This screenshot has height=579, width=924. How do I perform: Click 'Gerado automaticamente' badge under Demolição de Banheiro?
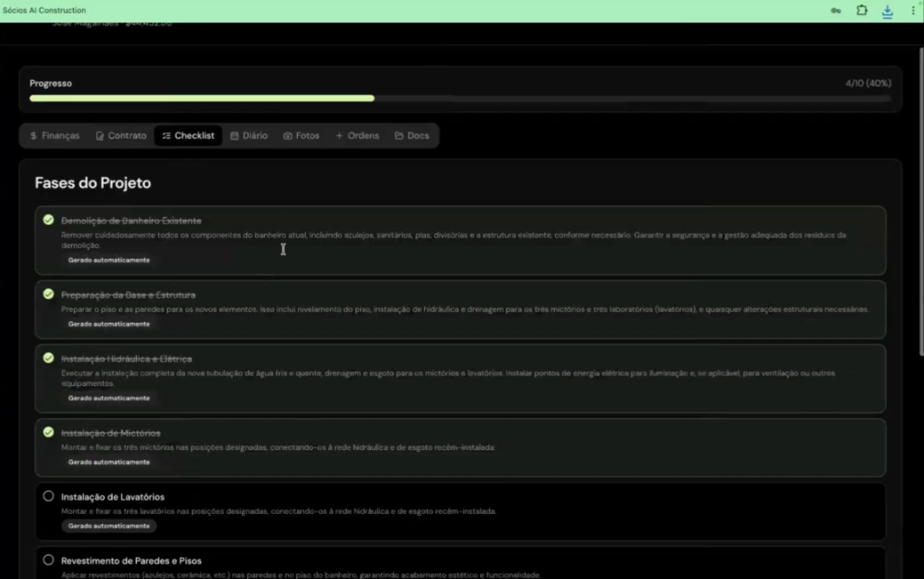pyautogui.click(x=109, y=260)
